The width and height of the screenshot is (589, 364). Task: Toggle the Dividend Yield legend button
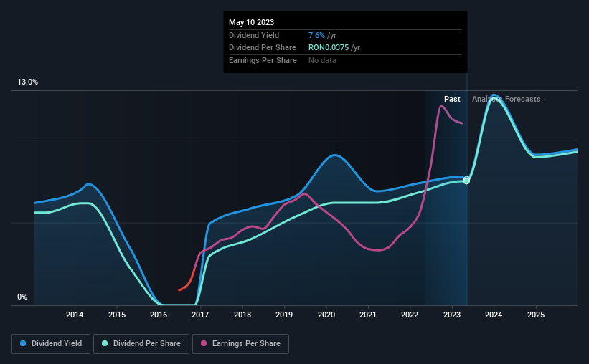click(x=51, y=344)
